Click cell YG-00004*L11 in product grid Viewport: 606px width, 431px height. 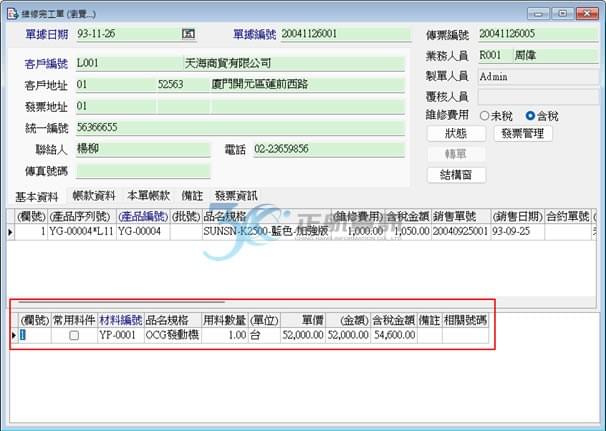coord(82,232)
